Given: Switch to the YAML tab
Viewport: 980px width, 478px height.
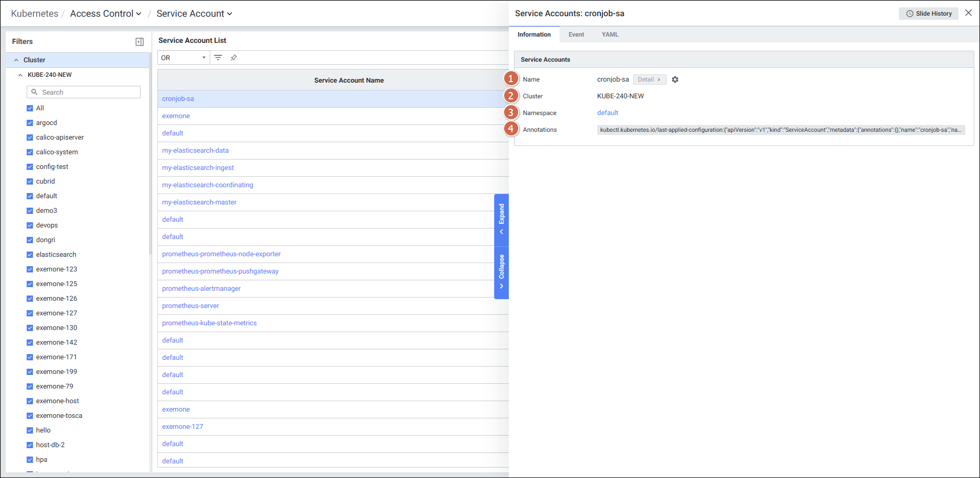Looking at the screenshot, I should click(x=610, y=35).
